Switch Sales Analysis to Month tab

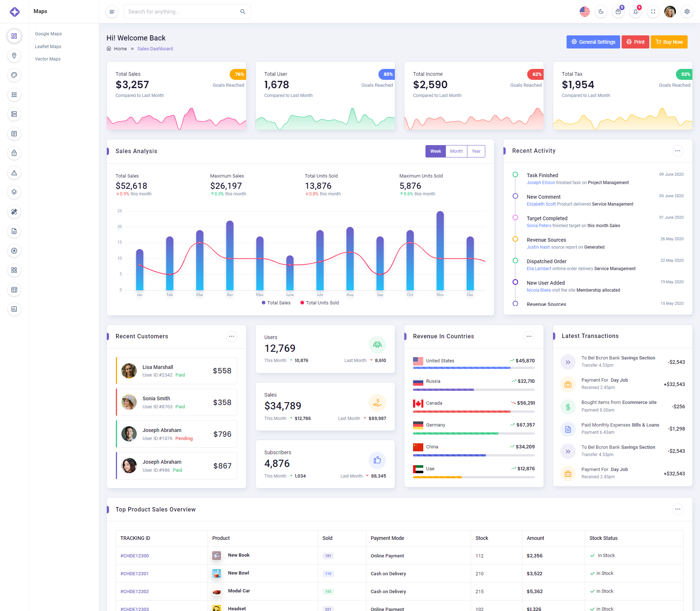tap(456, 151)
